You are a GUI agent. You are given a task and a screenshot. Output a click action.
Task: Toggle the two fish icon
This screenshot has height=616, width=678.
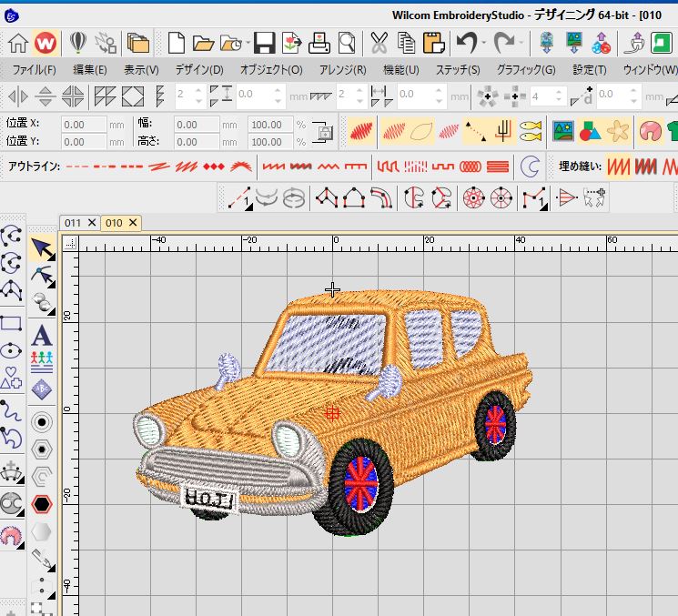tap(531, 131)
